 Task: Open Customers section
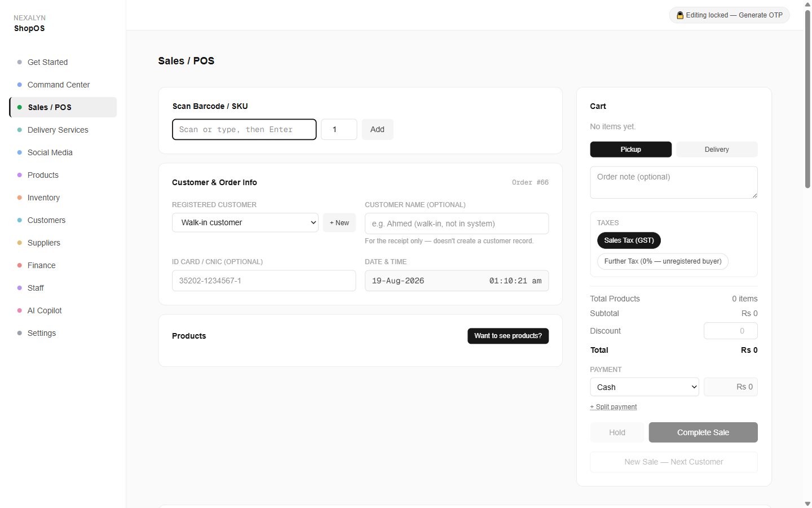(x=63, y=220)
